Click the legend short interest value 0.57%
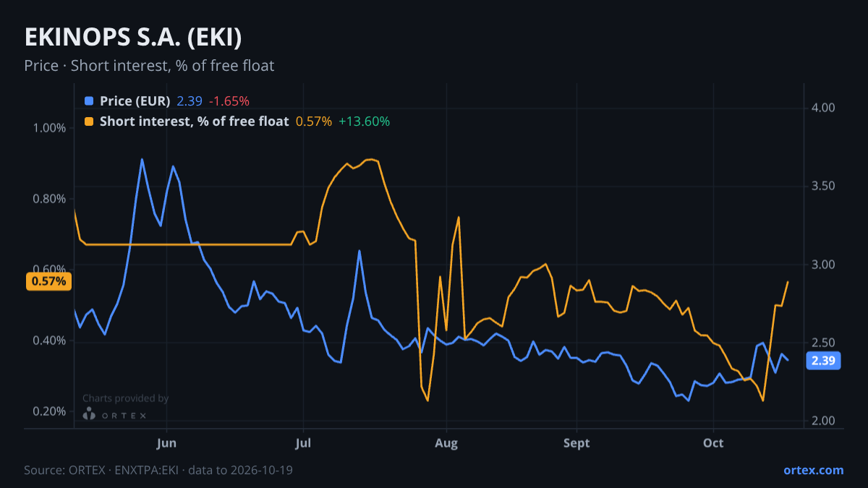Image resolution: width=868 pixels, height=488 pixels. pos(314,121)
